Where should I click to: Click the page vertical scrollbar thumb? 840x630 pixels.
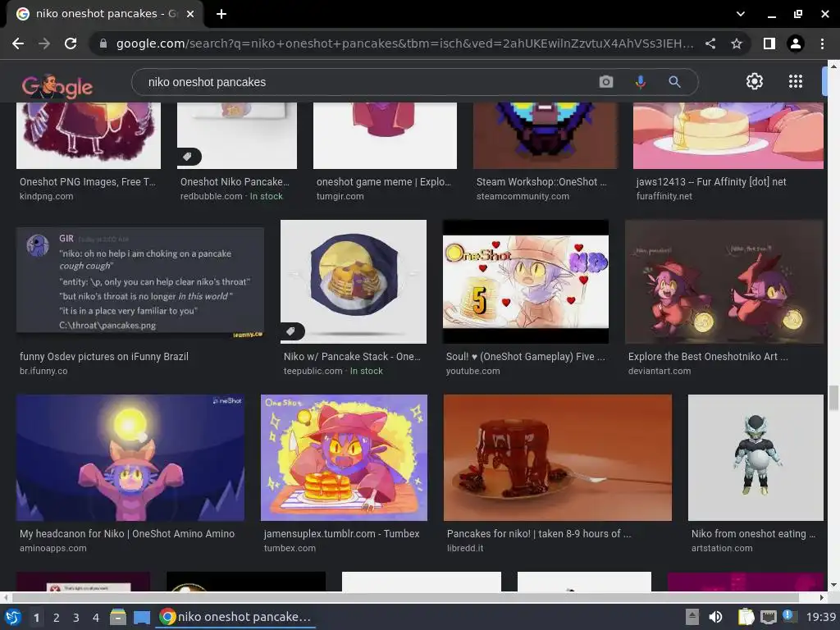833,398
